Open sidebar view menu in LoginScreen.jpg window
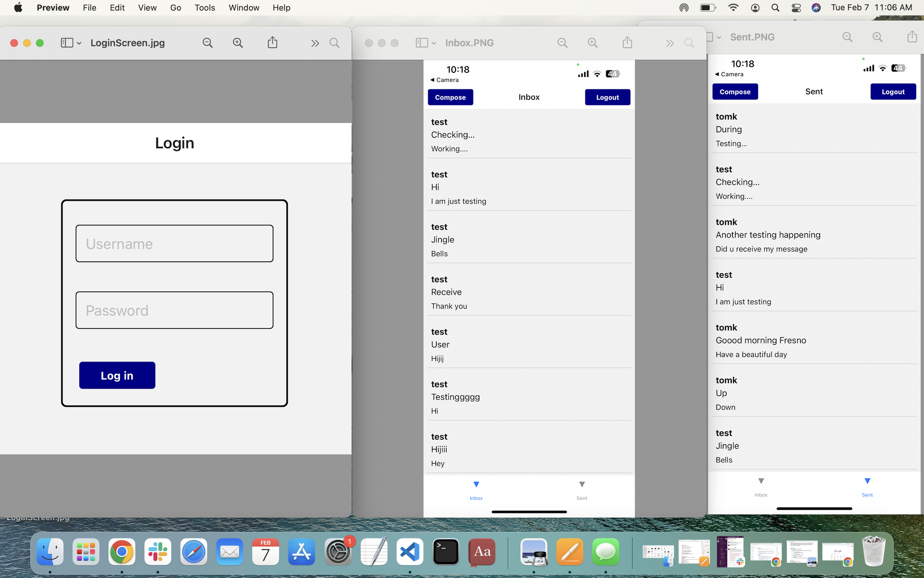Screen dimensions: 924x578 (x=71, y=43)
